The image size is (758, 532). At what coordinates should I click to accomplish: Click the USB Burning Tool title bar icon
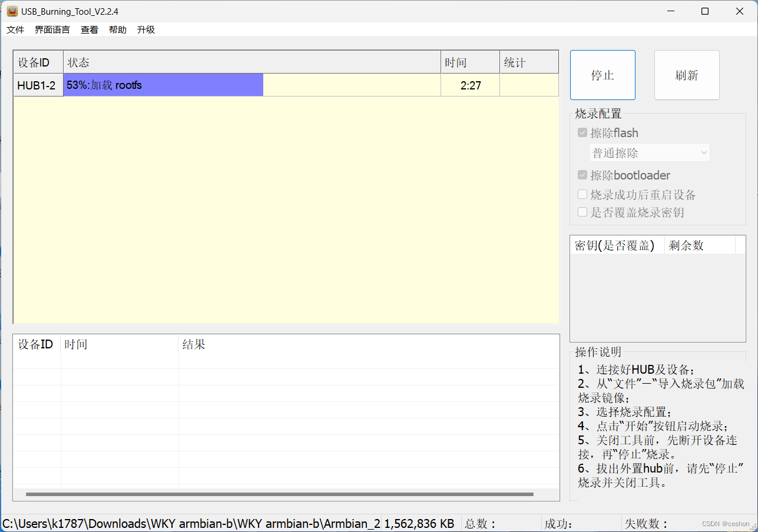[x=12, y=11]
